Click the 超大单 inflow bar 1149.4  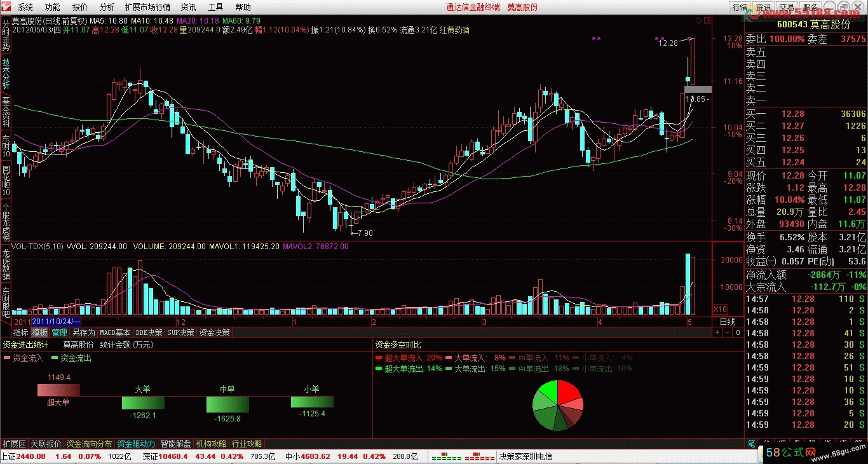pos(58,390)
